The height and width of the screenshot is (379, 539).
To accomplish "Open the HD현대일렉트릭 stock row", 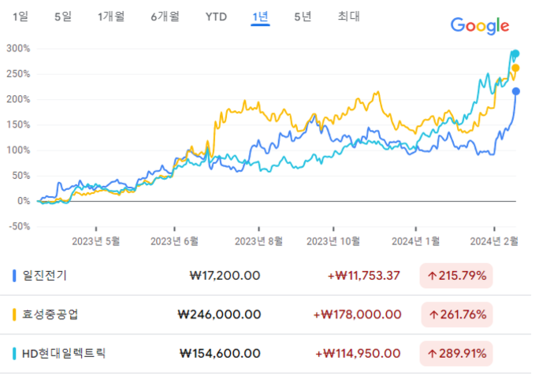I will (x=265, y=353).
